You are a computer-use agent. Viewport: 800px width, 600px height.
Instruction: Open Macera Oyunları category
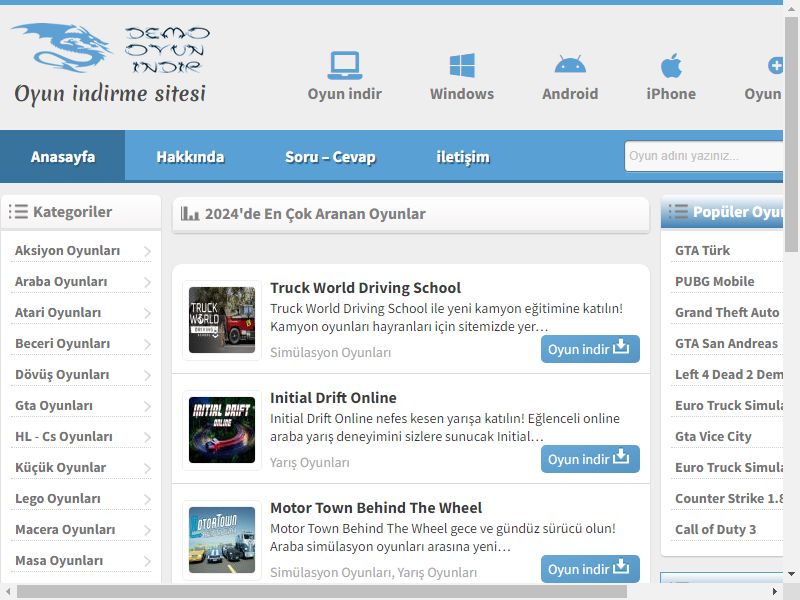pyautogui.click(x=65, y=530)
